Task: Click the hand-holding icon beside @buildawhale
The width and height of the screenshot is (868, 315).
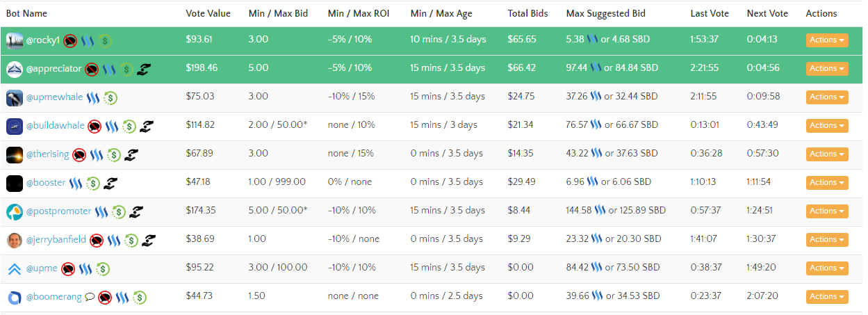Action: point(146,127)
